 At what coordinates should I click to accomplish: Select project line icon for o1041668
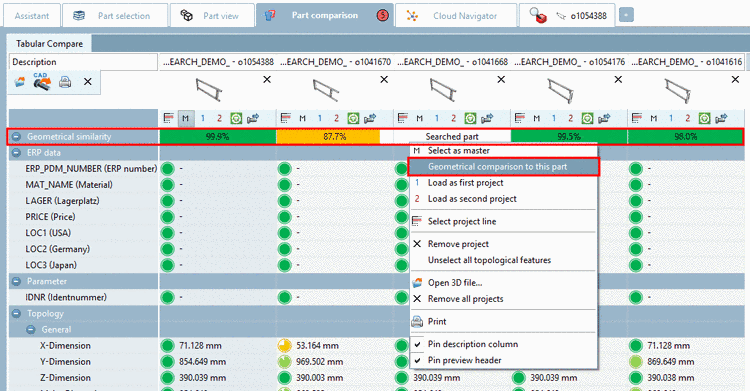[x=403, y=118]
